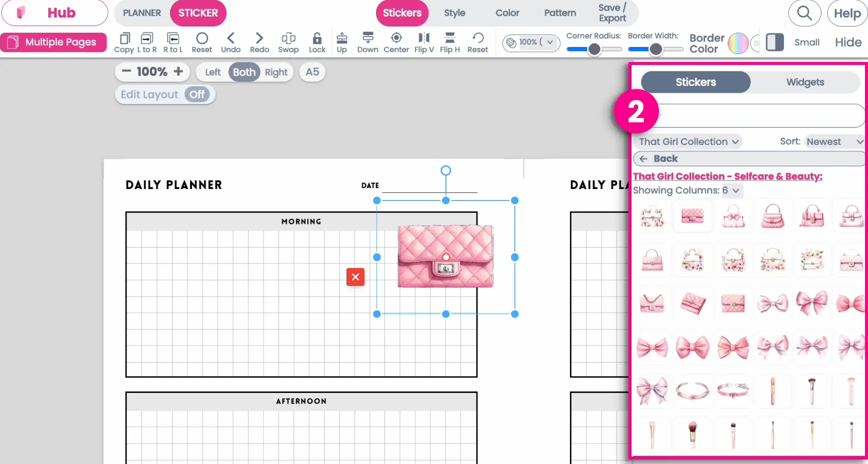The height and width of the screenshot is (464, 868).
Task: Lock the selected sticker
Action: 317,42
